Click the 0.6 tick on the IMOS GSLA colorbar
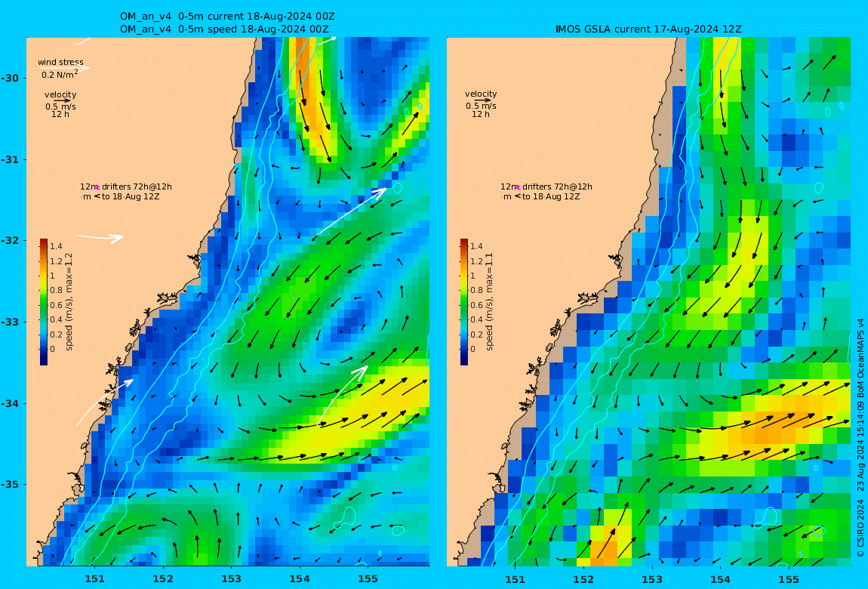The height and width of the screenshot is (589, 868). point(476,305)
